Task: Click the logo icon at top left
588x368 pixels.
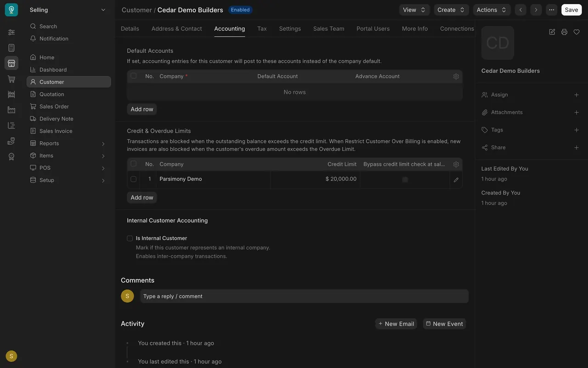Action: tap(11, 10)
